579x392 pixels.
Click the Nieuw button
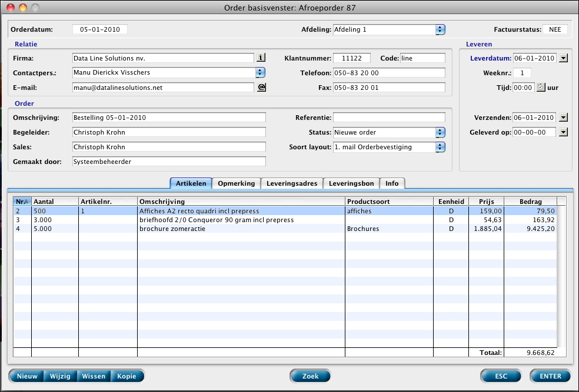tap(27, 376)
